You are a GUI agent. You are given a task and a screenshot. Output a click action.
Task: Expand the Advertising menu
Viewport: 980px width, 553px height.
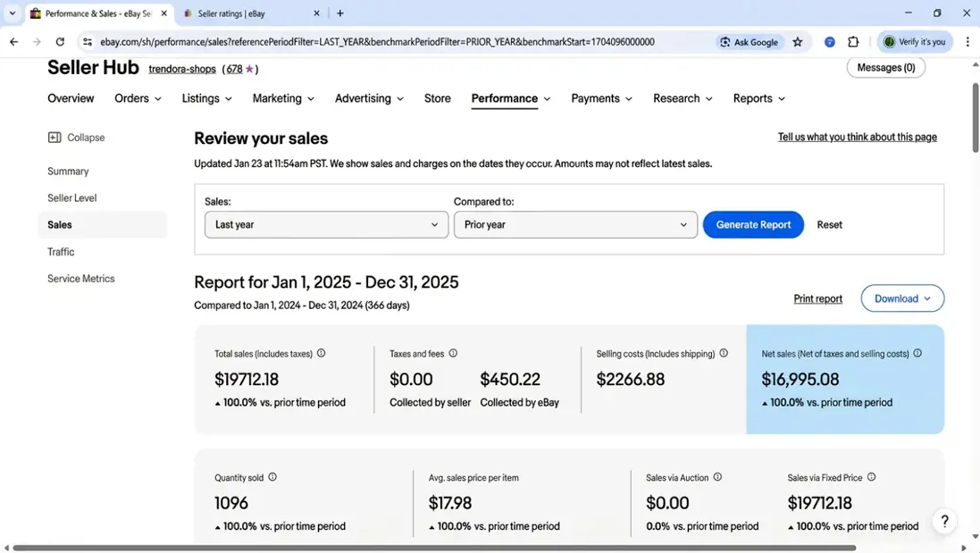(x=369, y=99)
